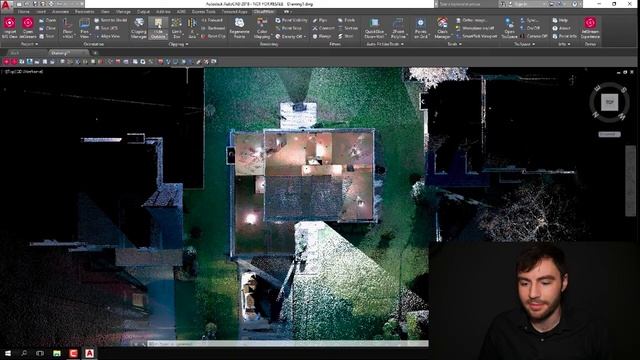Click Regenerate Points in Rendering panel
Screen dimensions: 640x360
239,28
